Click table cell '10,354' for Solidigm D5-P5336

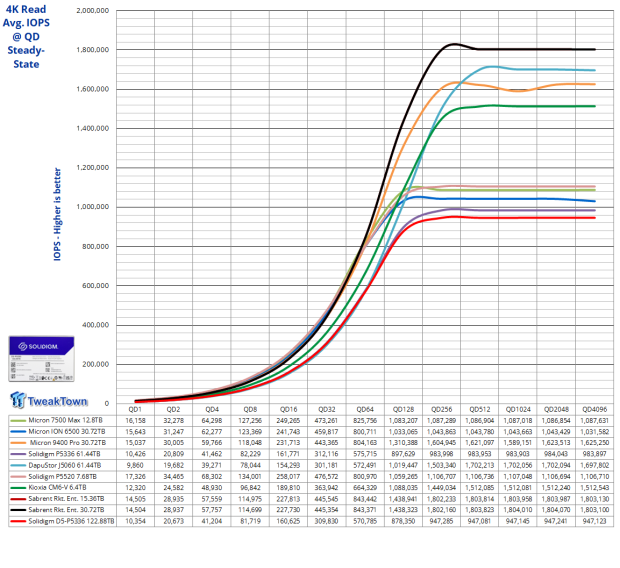point(135,521)
